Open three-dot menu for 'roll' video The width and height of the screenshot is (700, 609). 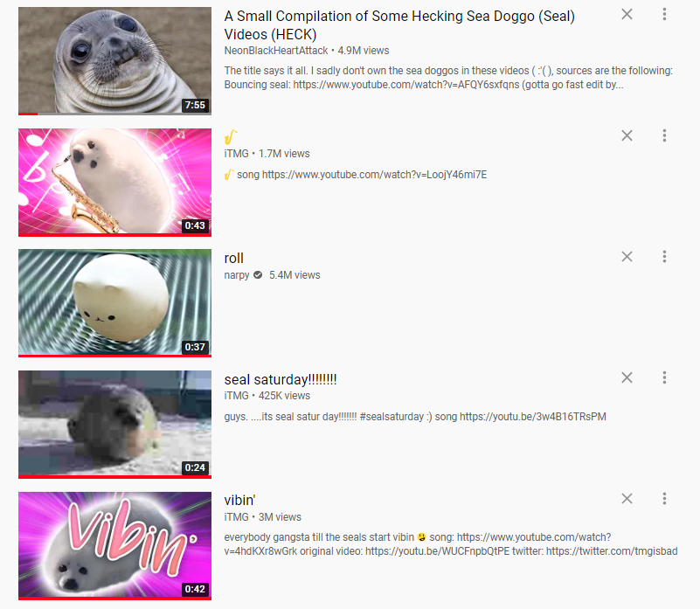(x=664, y=257)
